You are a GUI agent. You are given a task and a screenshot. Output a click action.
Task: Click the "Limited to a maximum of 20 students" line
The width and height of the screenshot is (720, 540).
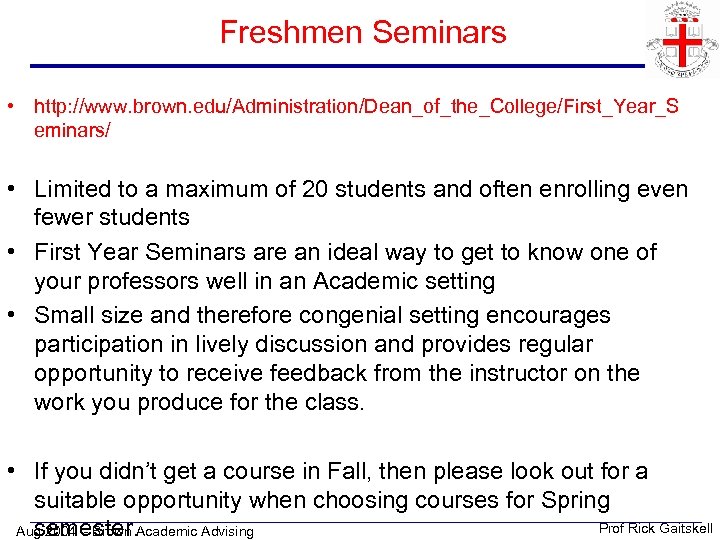tap(360, 189)
